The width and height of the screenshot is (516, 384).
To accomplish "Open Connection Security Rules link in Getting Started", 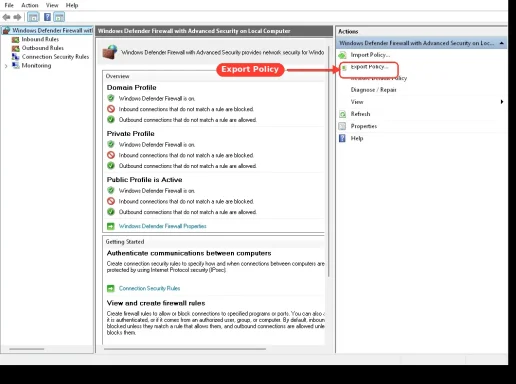I will click(x=149, y=288).
